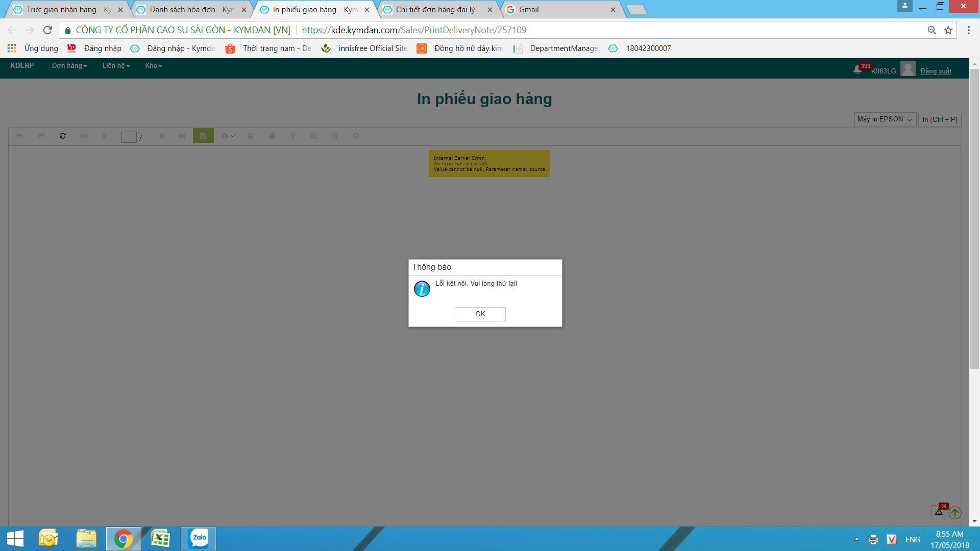Click the notification bell with 399 badge
The height and width of the screenshot is (551, 980).
coord(857,70)
